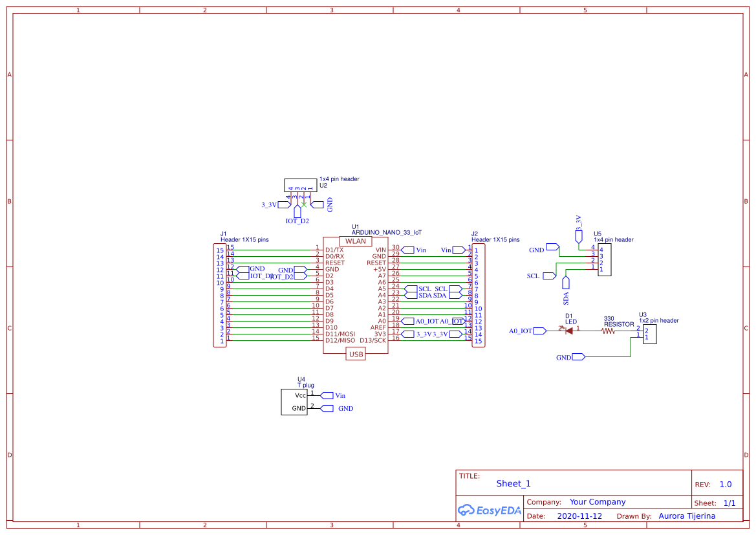Image resolution: width=756 pixels, height=535 pixels.
Task: Click the Sheet_1 title text
Action: coord(513,483)
